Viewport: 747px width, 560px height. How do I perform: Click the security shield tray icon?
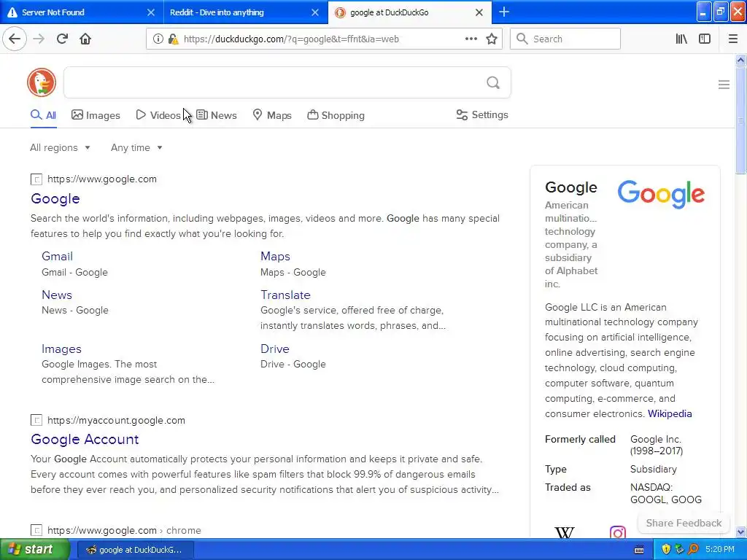coord(666,549)
